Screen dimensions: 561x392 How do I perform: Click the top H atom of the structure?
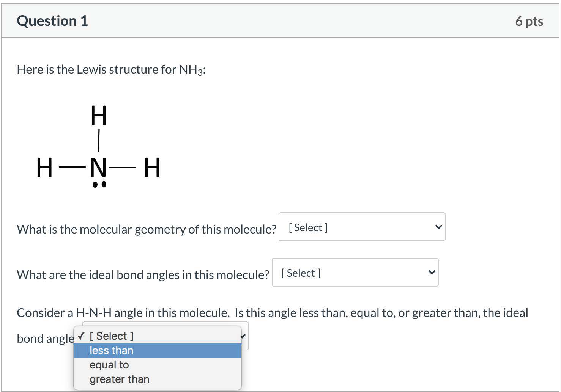pos(99,116)
